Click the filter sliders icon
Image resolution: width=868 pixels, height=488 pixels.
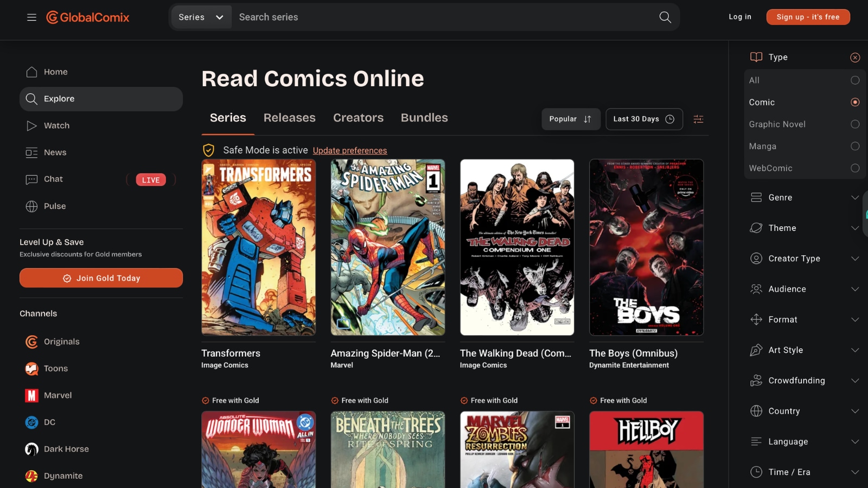coord(698,119)
